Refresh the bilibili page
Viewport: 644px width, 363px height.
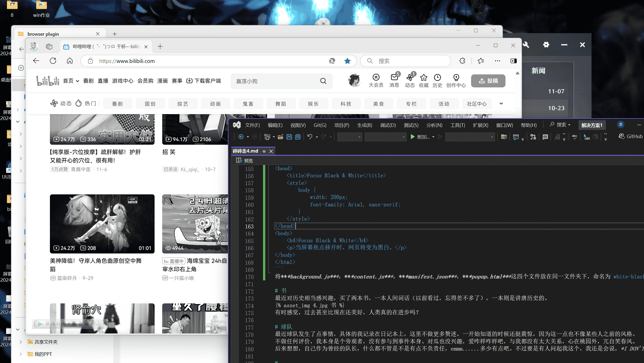tap(53, 61)
